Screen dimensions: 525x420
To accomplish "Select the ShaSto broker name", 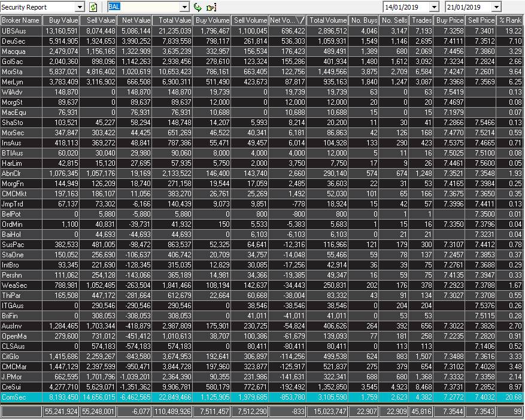I will (13, 123).
